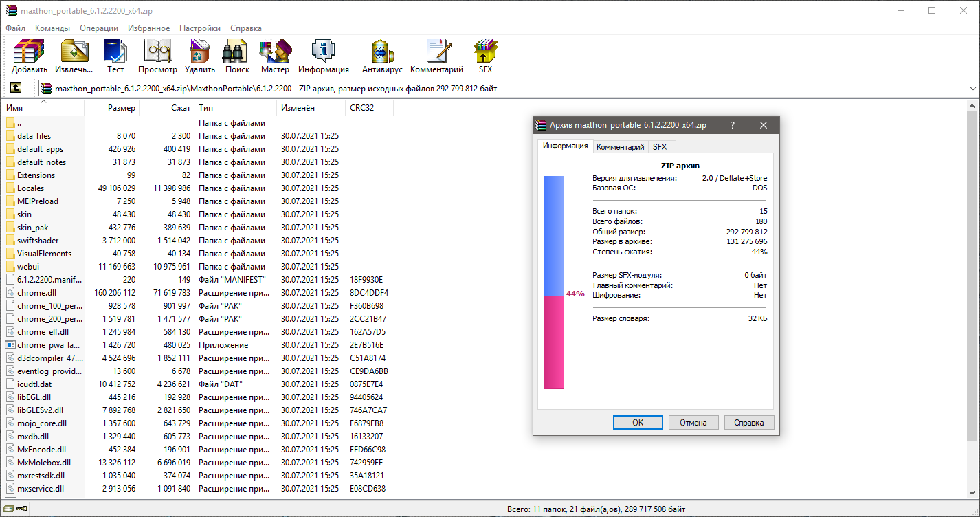Viewport: 980px width, 517px height.
Task: Run the Тест archive tool
Action: [115, 56]
